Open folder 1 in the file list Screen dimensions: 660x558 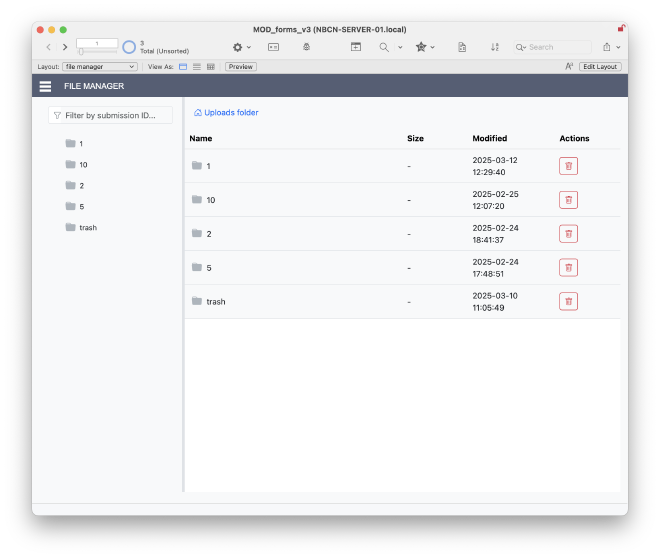coord(201,166)
